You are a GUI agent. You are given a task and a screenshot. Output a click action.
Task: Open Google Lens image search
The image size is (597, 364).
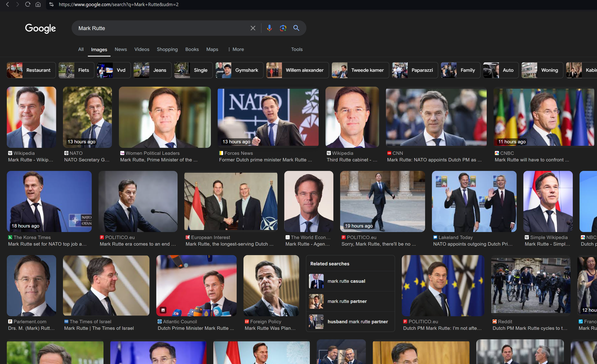point(283,28)
